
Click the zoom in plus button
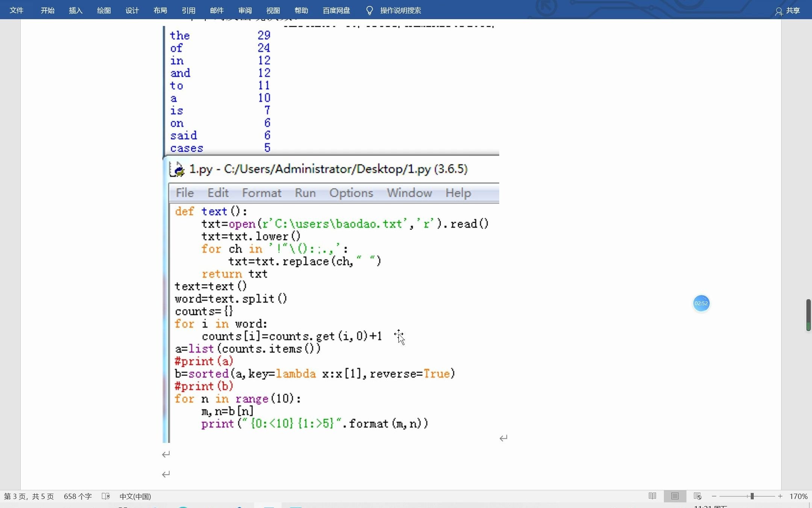click(780, 496)
